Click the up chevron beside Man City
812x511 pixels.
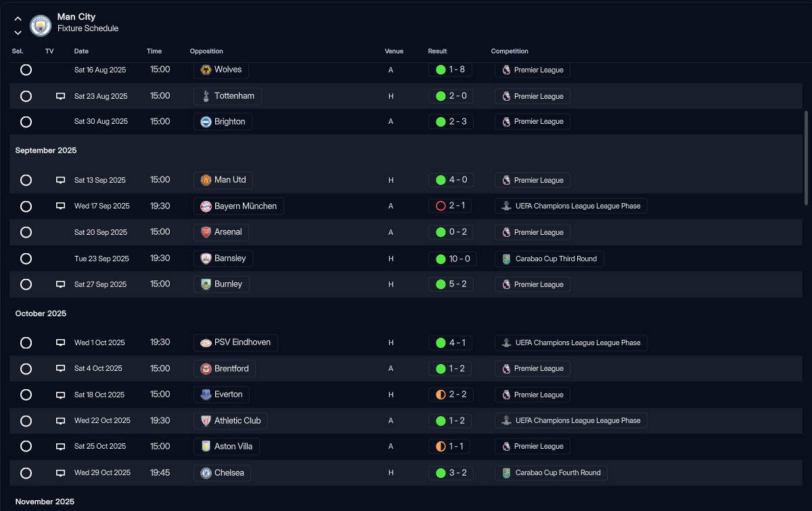tap(18, 19)
